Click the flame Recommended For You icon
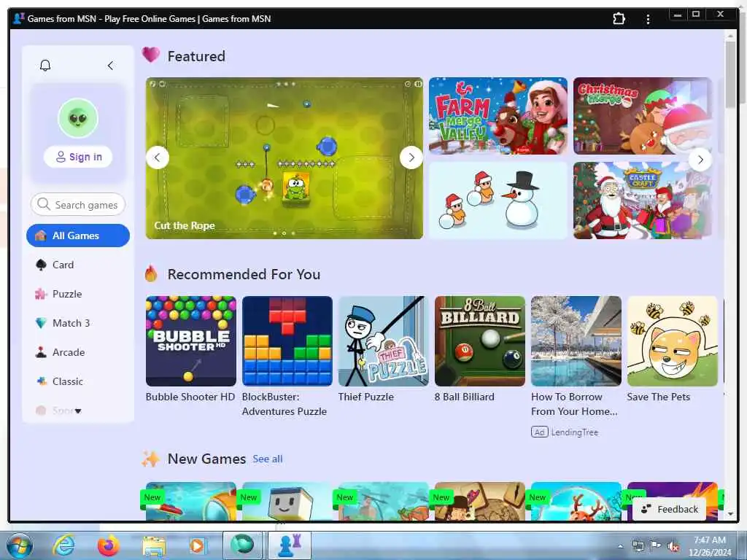 (151, 274)
